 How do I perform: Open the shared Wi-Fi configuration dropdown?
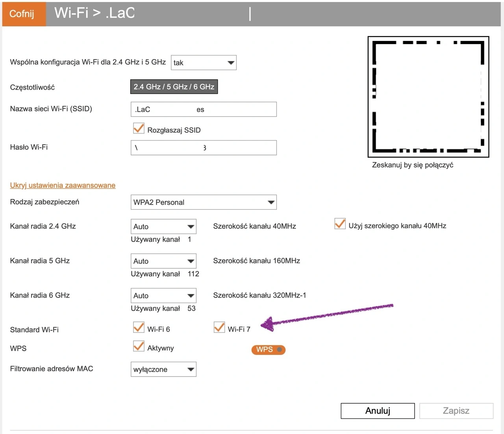[204, 63]
